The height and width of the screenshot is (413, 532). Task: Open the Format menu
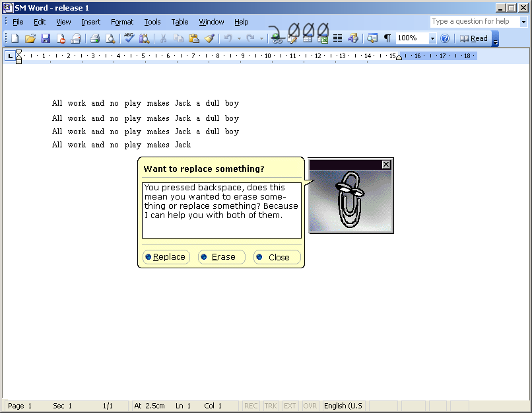(122, 22)
